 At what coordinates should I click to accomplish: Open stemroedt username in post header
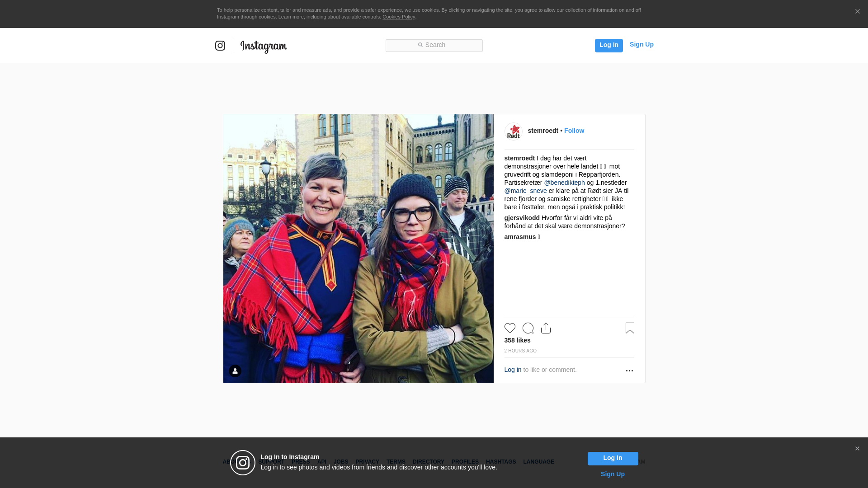click(x=543, y=131)
